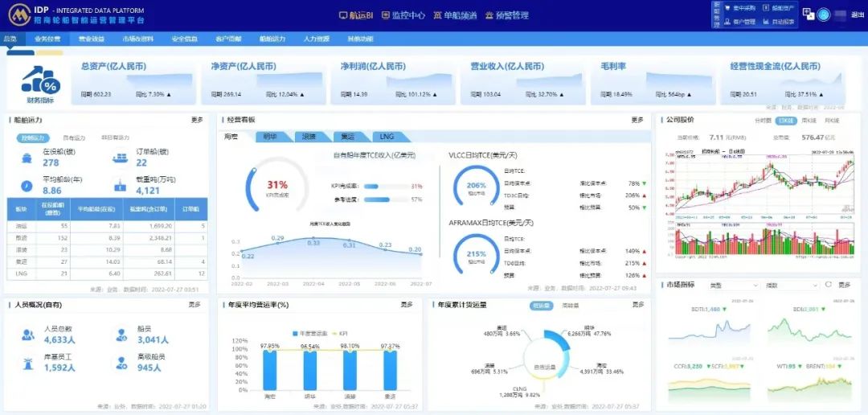Screen dimensions: 868x415
Task: Select the dark blue indicator pill
Action: pos(20,52)
